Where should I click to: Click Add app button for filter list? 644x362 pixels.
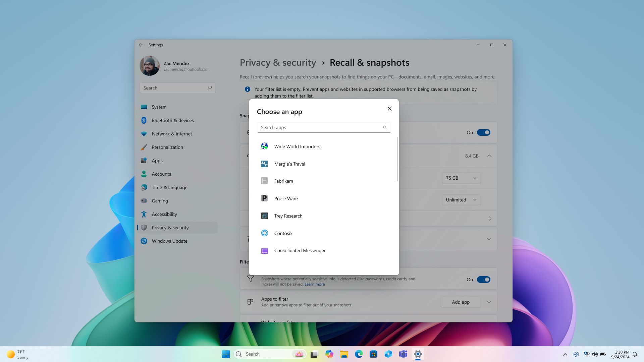(x=461, y=302)
